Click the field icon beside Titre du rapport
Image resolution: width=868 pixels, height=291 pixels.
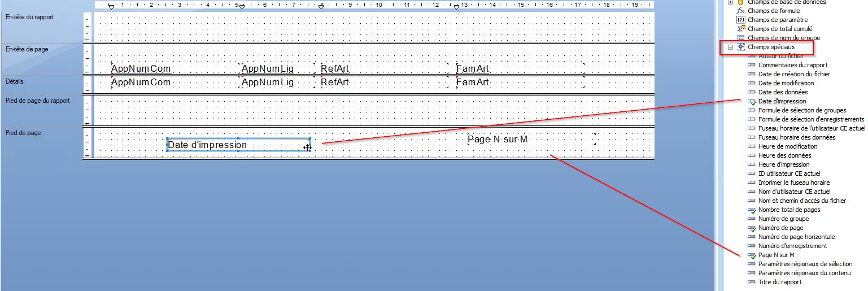[751, 282]
